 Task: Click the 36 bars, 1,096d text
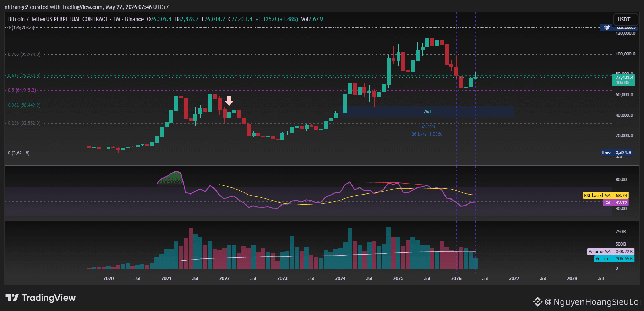point(427,134)
